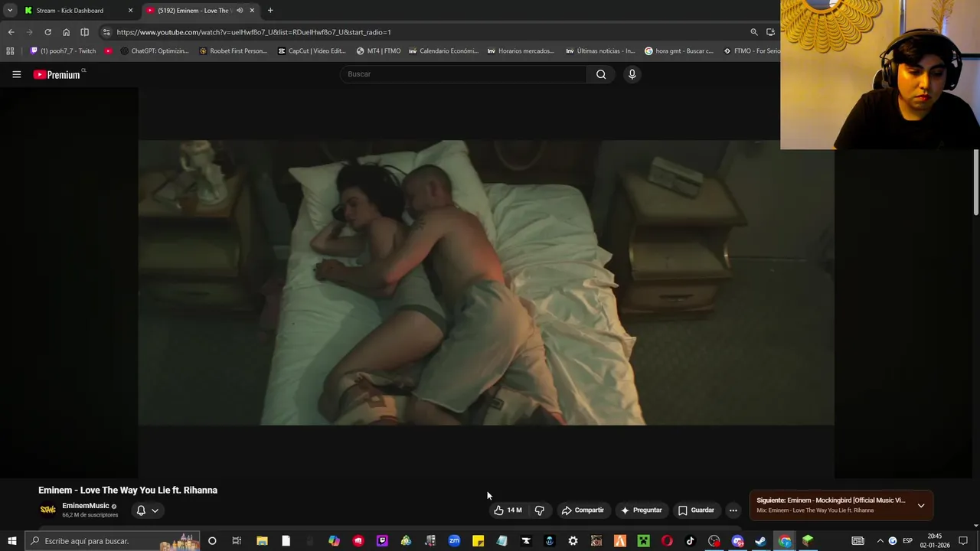Open more actions three-dot menu
The image size is (980, 551).
pos(733,510)
